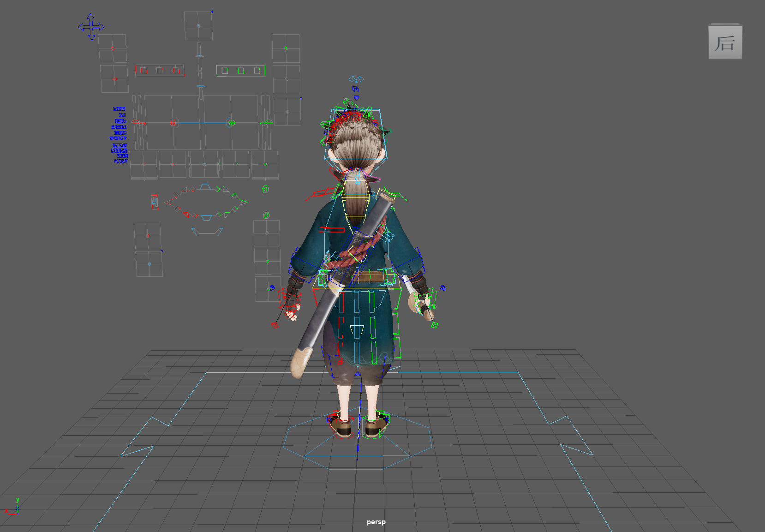Viewport: 765px width, 532px height.
Task: Click the middle square in the green box
Action: (x=241, y=71)
